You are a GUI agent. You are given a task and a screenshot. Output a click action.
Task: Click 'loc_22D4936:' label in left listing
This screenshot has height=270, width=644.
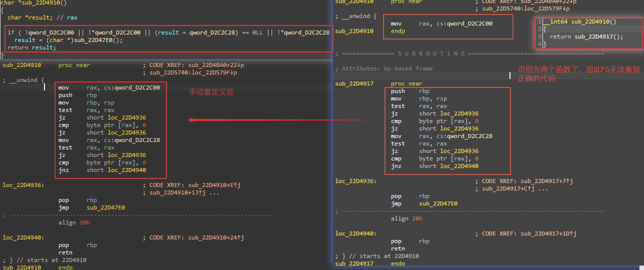(x=23, y=185)
